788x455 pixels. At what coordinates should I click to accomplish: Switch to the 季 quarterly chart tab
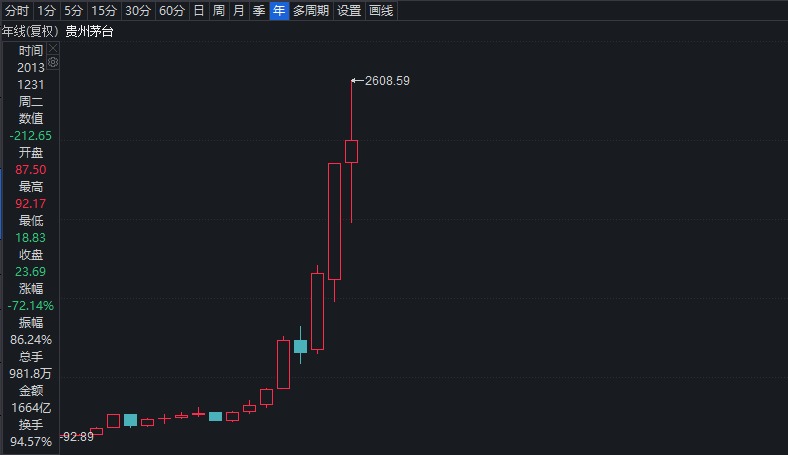coord(259,11)
